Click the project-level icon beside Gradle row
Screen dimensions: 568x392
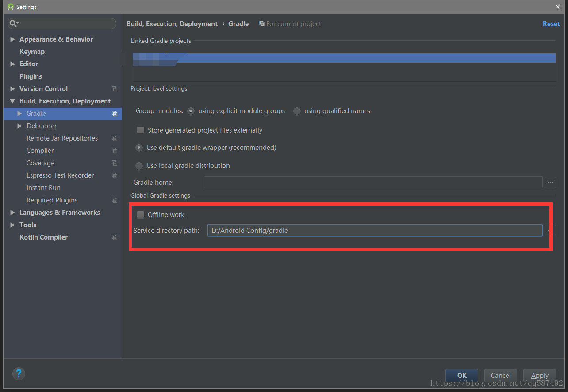(115, 114)
